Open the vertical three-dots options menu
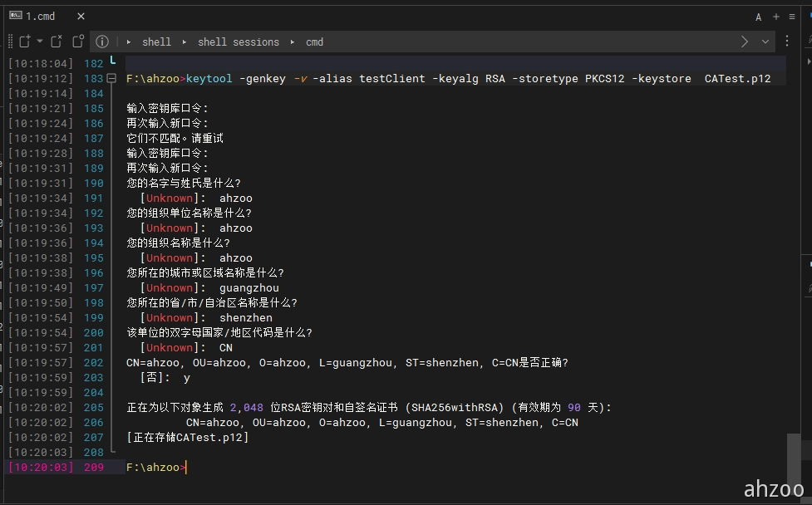This screenshot has height=505, width=812. click(x=786, y=42)
